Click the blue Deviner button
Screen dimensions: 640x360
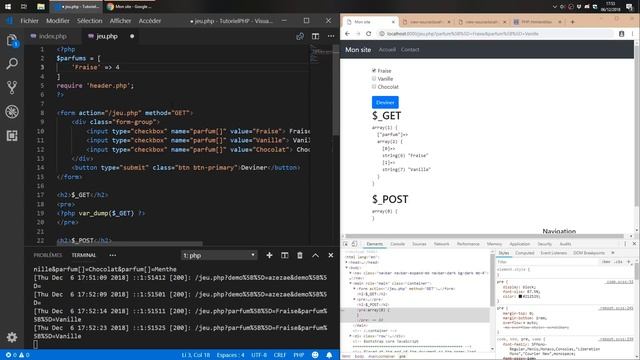click(385, 102)
